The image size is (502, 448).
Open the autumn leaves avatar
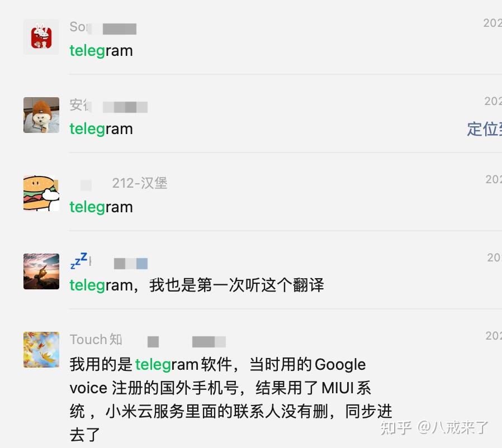tap(41, 350)
